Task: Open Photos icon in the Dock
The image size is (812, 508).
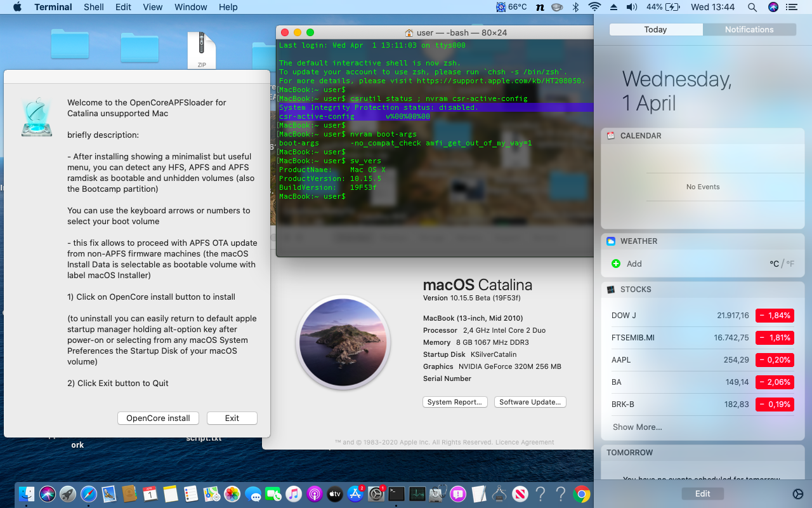Action: click(x=232, y=494)
